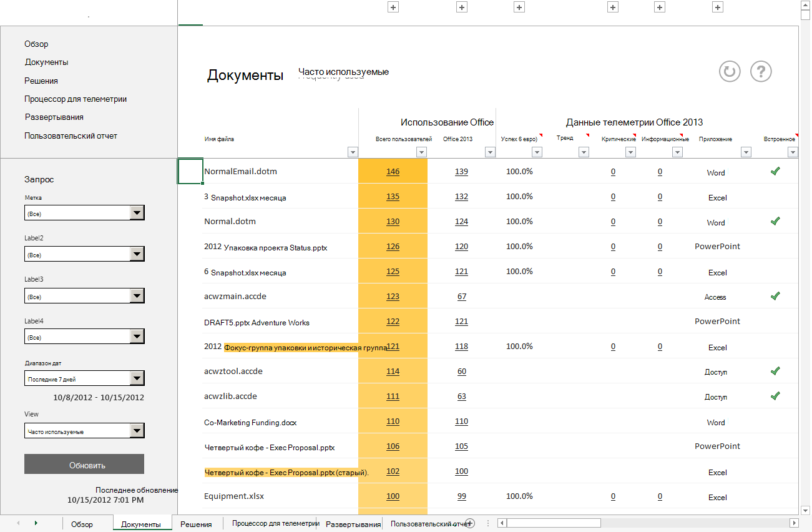Open filter for Тренд column

(584, 152)
